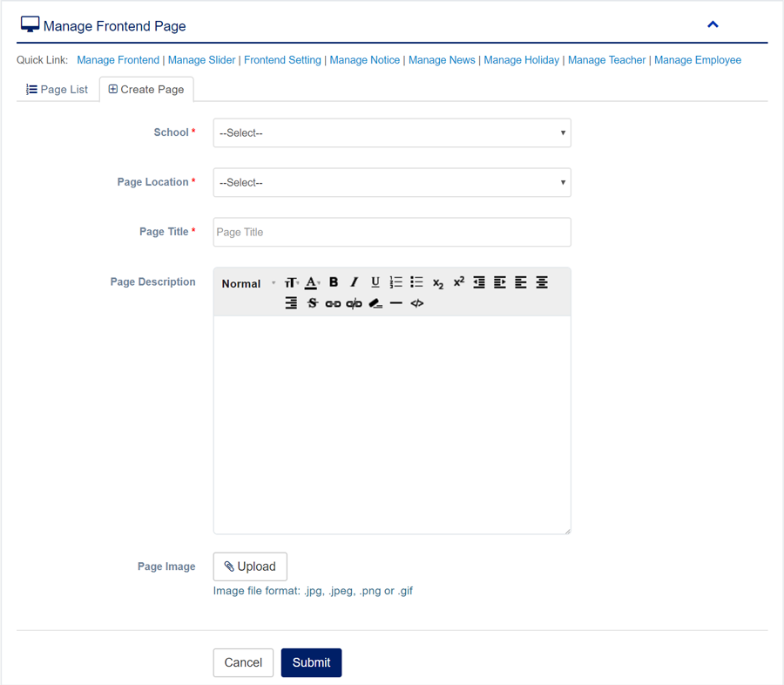
Task: Apply superscript formatting
Action: coord(459,281)
